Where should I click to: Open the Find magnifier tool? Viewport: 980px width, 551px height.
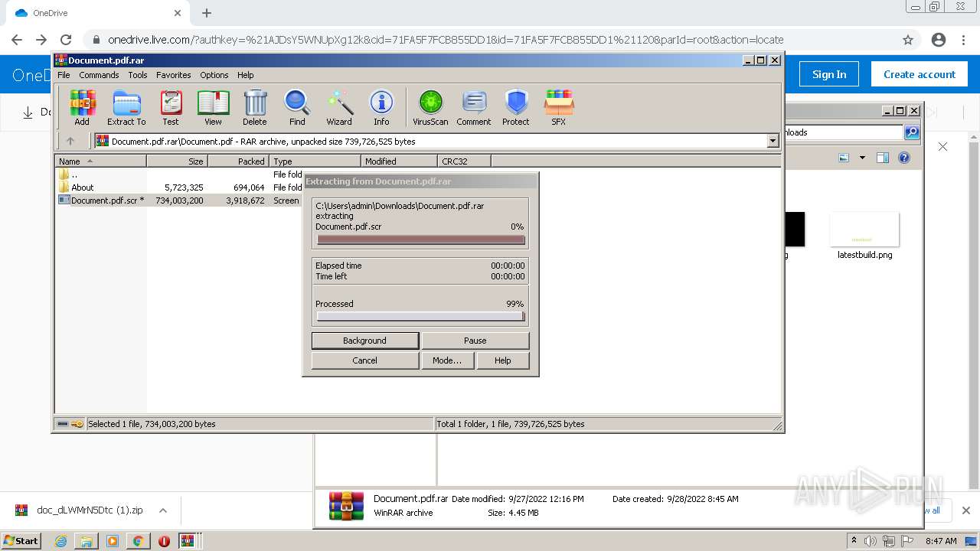(x=297, y=107)
